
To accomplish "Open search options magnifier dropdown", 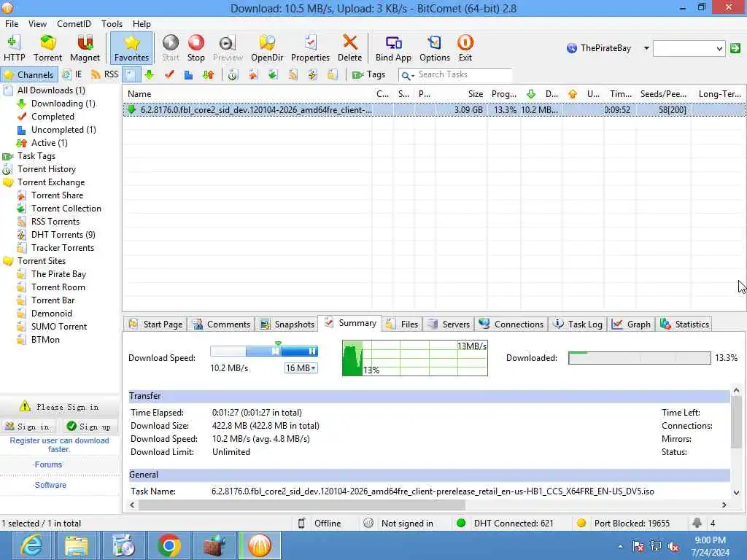I will click(407, 75).
